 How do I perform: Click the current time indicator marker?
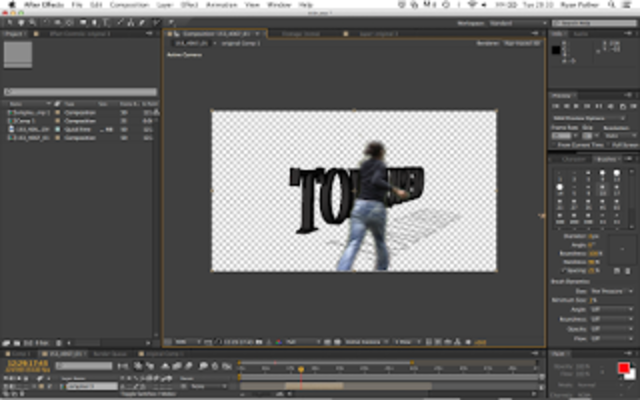[x=301, y=369]
